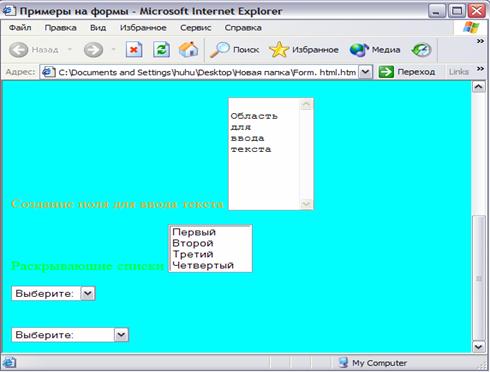Viewport: 490px width, 372px height.
Task: Click the page icon in address bar
Action: tap(49, 72)
